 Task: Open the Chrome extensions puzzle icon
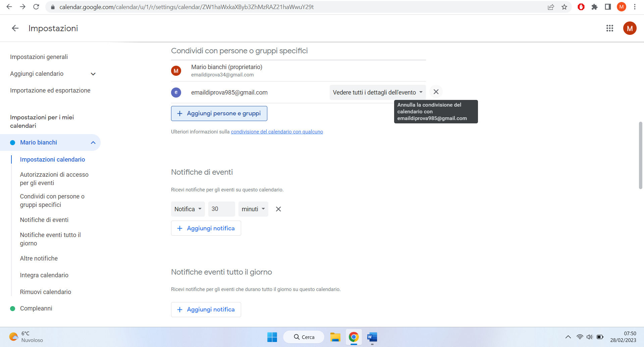click(x=594, y=7)
